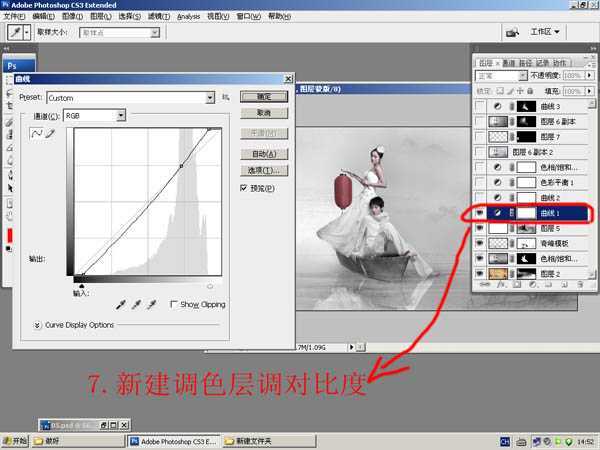
Task: Lock all padlock icon
Action: 530,91
